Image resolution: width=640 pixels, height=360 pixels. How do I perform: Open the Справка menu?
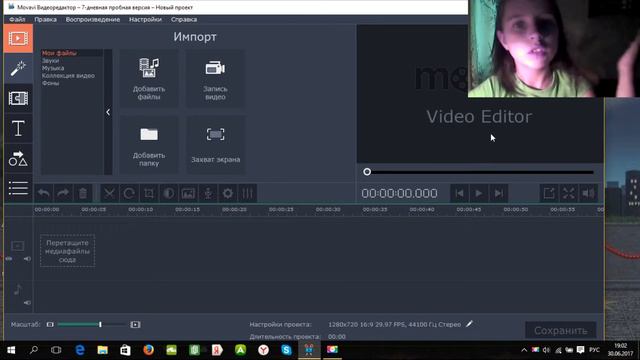click(184, 19)
